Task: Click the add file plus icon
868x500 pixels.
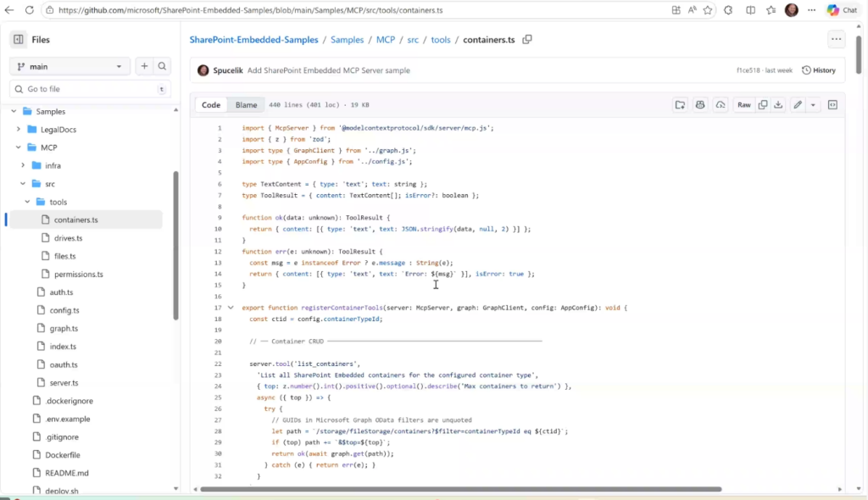Action: coord(144,66)
